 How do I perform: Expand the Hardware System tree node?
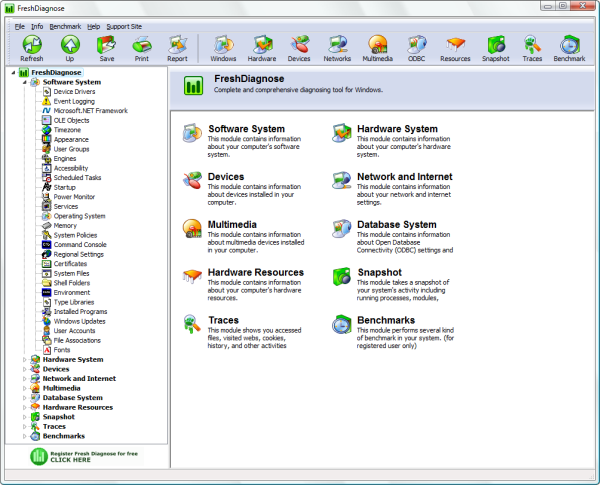25,360
